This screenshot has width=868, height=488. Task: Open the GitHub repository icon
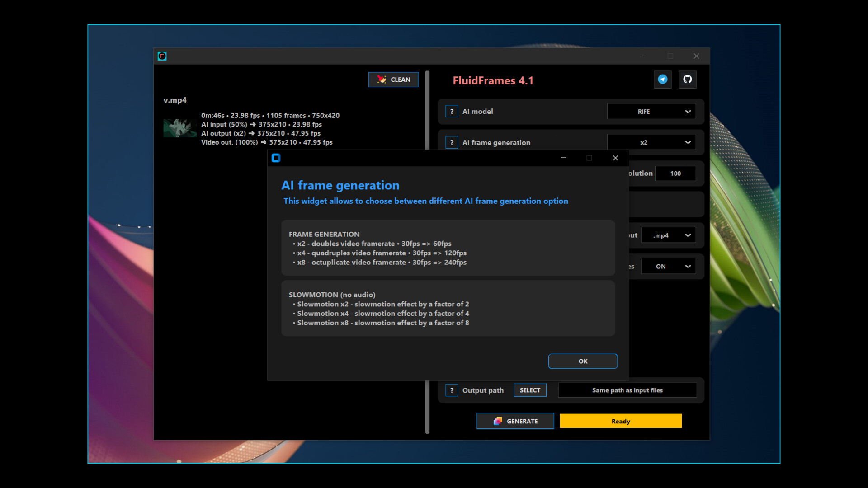687,80
